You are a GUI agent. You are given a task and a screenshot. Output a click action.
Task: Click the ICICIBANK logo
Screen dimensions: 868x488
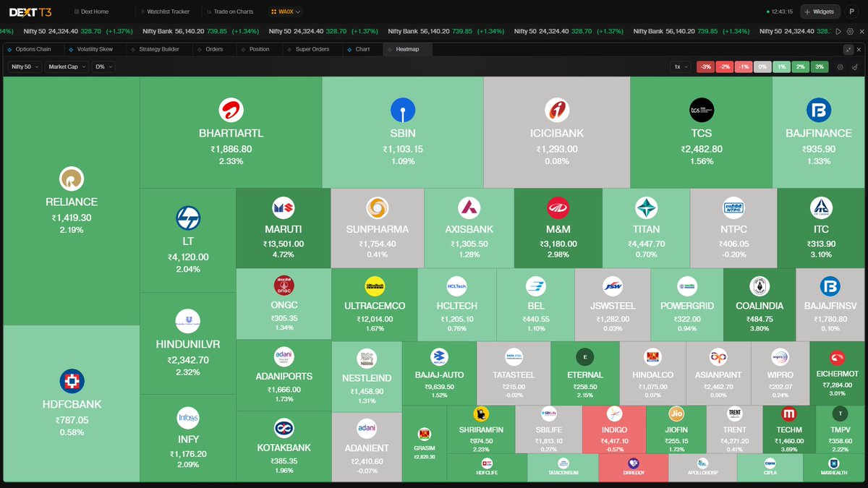tap(557, 111)
